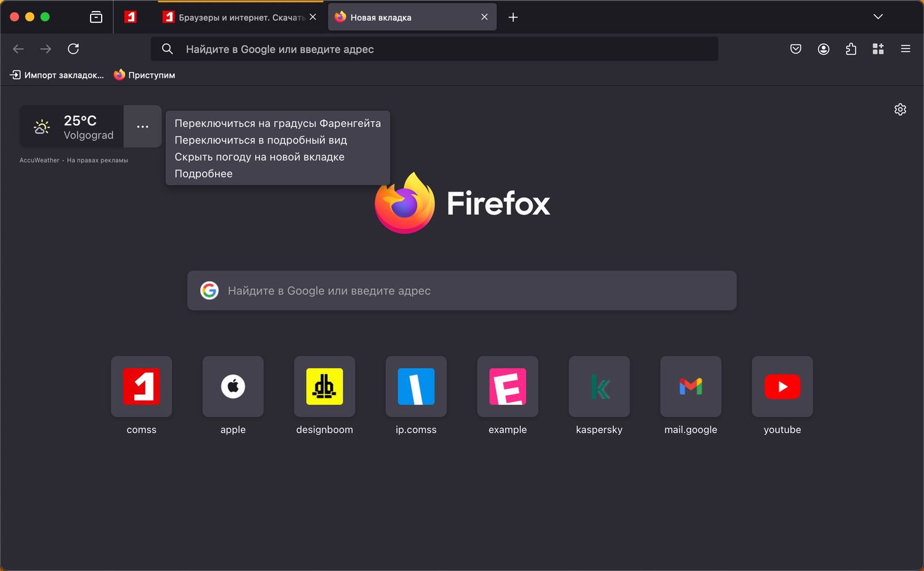Click the grid-plus toolbar icon

pyautogui.click(x=878, y=49)
